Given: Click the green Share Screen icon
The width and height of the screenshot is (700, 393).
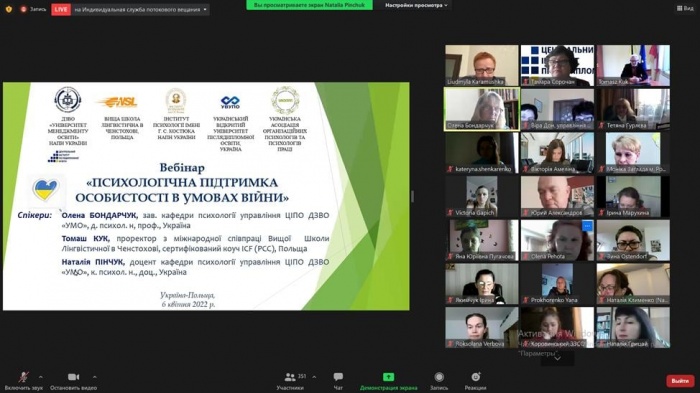Looking at the screenshot, I should [x=388, y=377].
